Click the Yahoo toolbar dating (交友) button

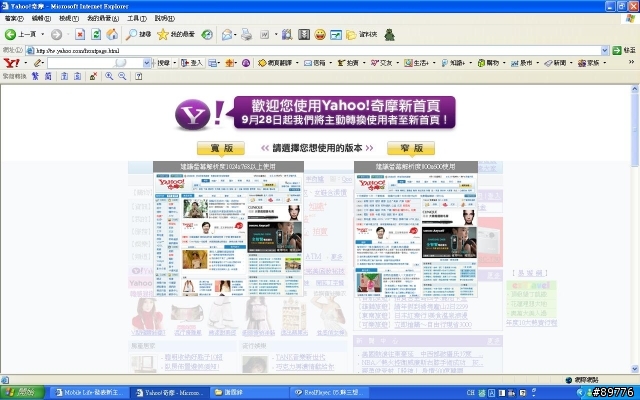[x=382, y=63]
